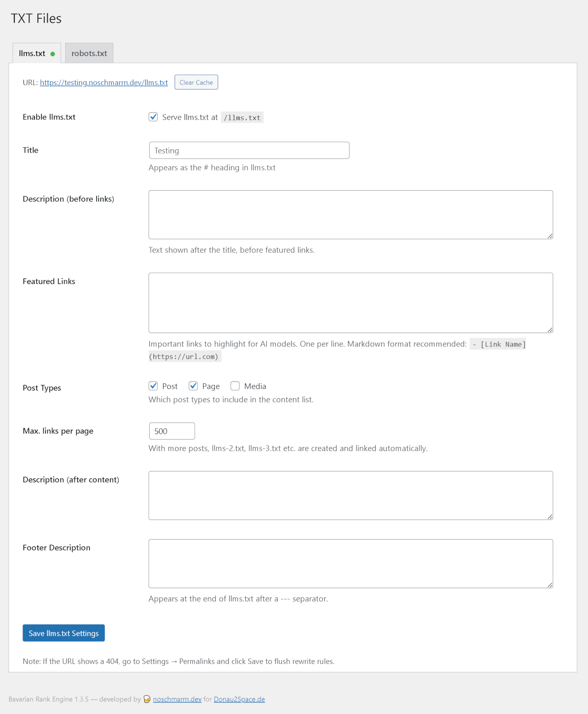Click the resize handle of the Footer Description box

pos(549,584)
